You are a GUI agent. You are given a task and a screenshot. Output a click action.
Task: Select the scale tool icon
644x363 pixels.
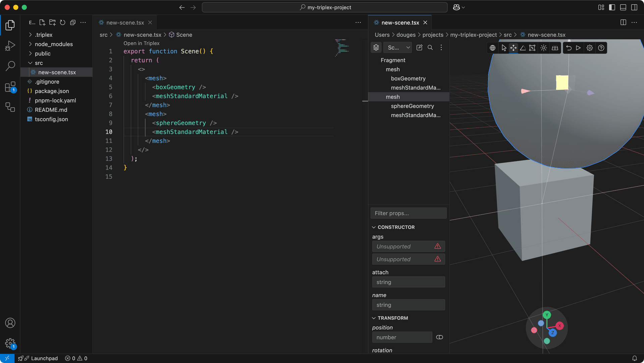tap(532, 48)
